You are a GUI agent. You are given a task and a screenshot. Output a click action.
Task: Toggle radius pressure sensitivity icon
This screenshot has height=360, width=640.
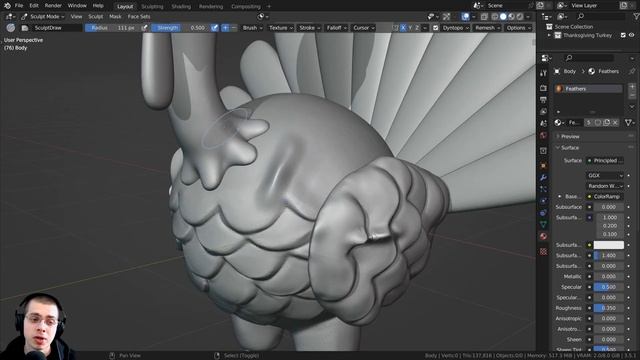(x=144, y=28)
